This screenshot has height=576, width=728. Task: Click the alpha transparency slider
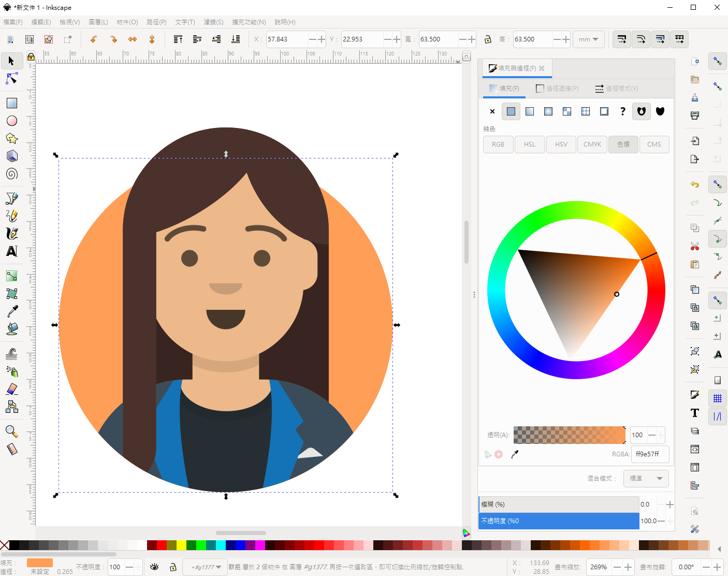coord(570,435)
